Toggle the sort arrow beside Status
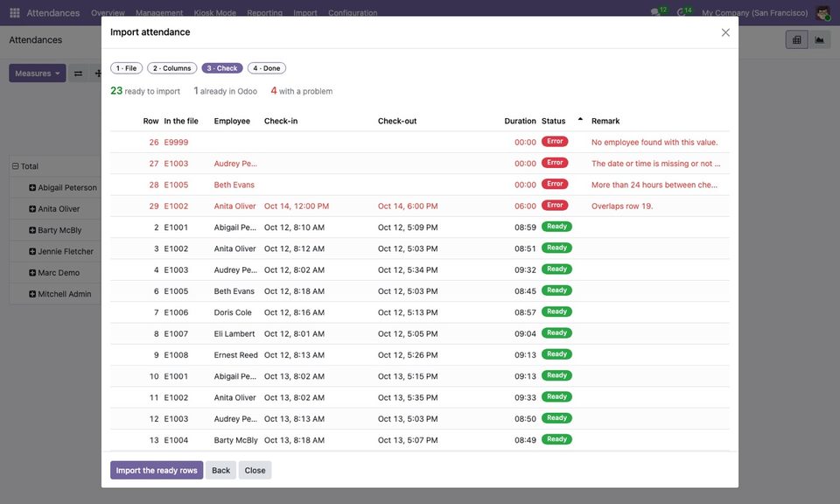The image size is (840, 504). [580, 120]
